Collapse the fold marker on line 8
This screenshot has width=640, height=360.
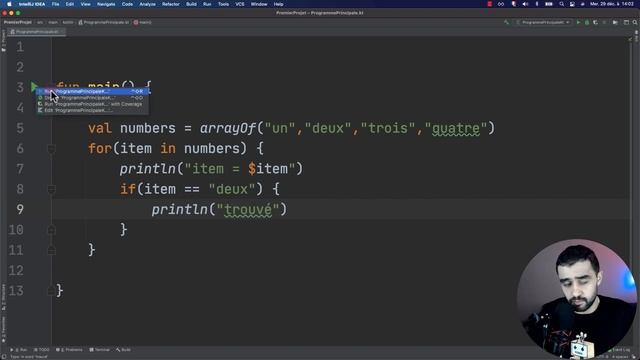51,189
